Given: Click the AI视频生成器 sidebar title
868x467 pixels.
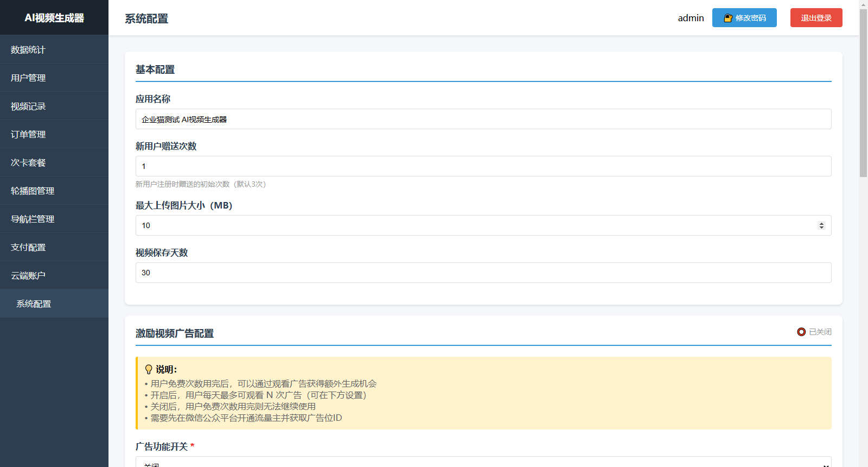Looking at the screenshot, I should pos(54,18).
